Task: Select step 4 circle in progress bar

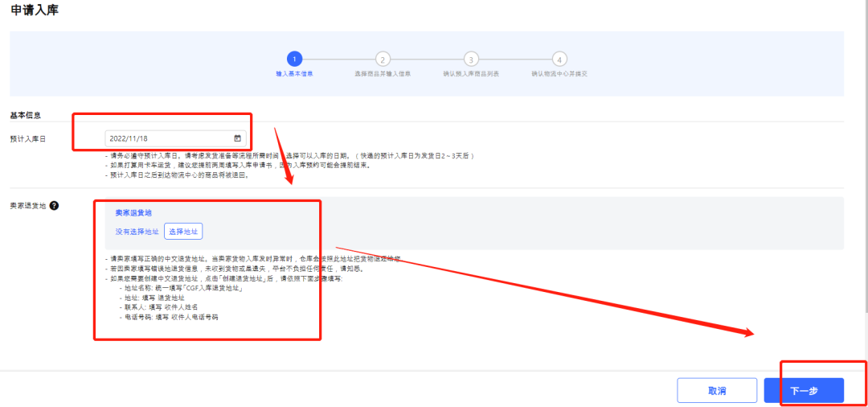Action: pos(559,60)
